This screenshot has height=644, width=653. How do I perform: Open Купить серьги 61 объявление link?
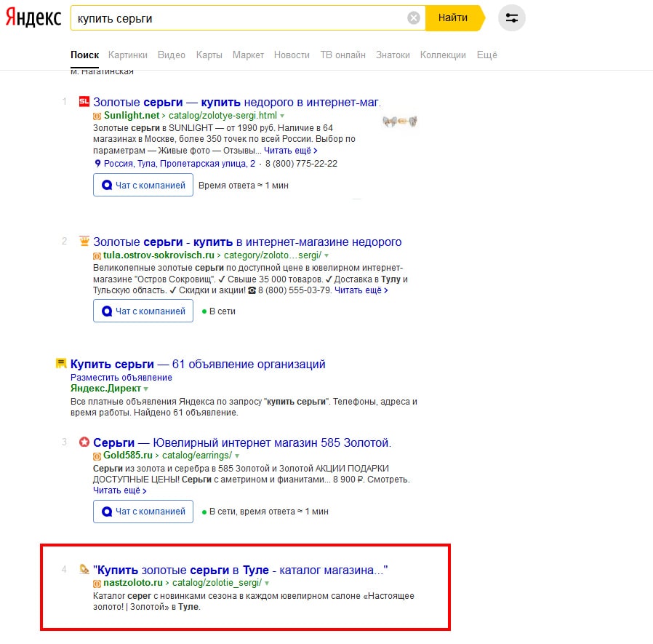(198, 364)
